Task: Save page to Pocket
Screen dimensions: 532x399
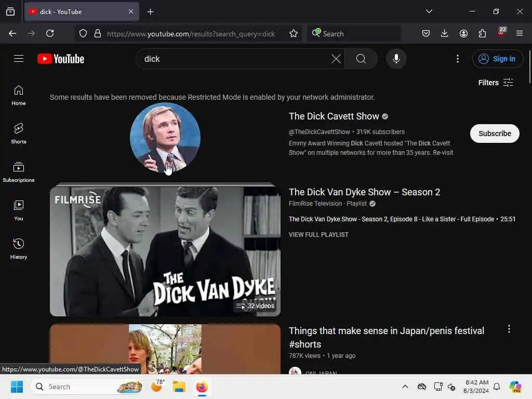Action: point(426,33)
